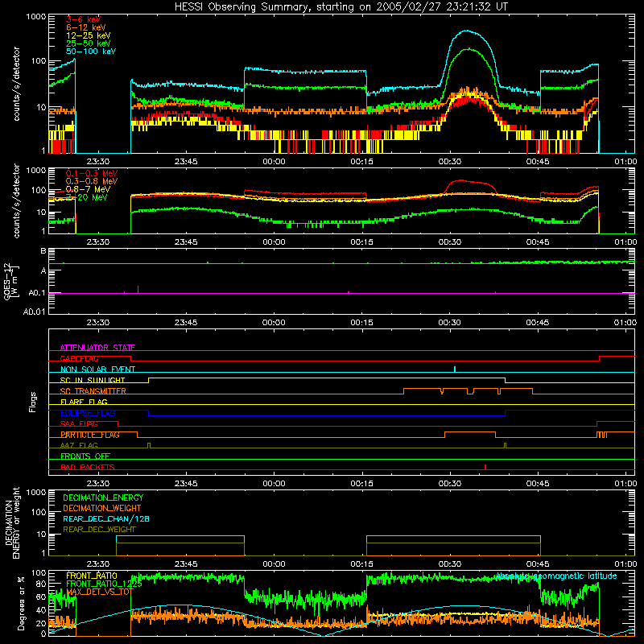Click the 'DECIMATION ENERGY or weight' axis label
The image size is (644, 644).
12,522
